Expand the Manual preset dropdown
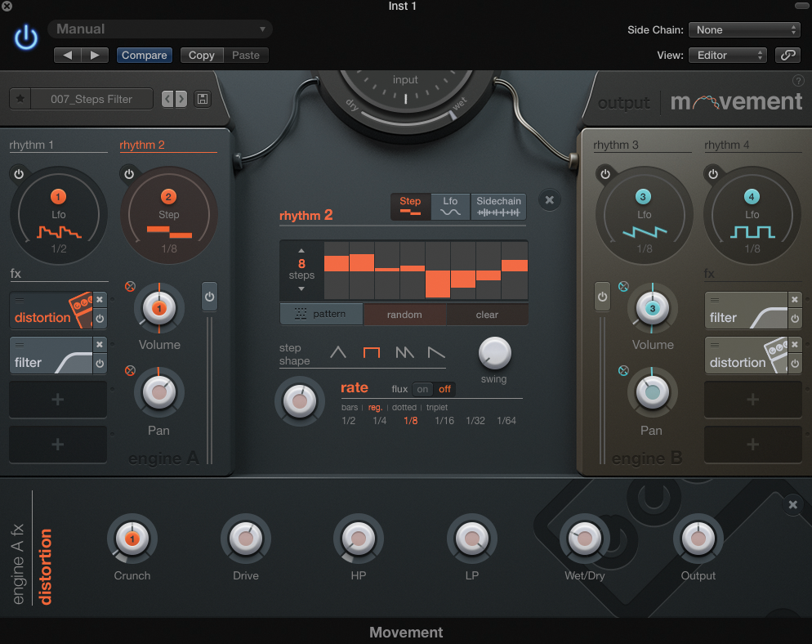 [x=160, y=29]
